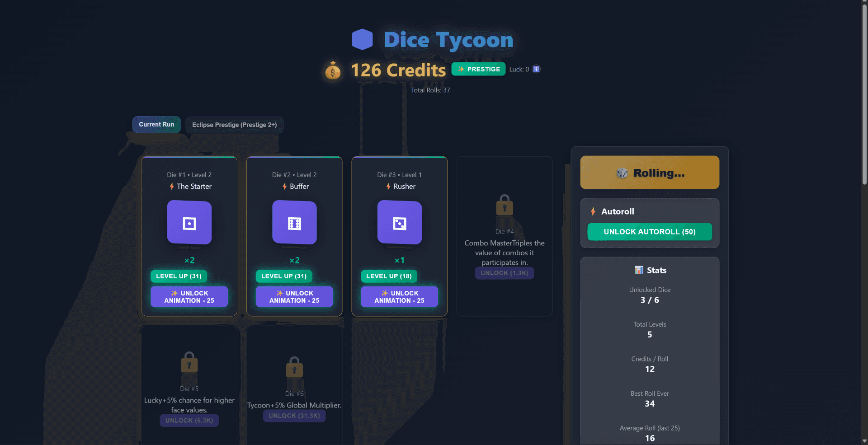
Task: Click the Stats chart icon
Action: (x=638, y=270)
